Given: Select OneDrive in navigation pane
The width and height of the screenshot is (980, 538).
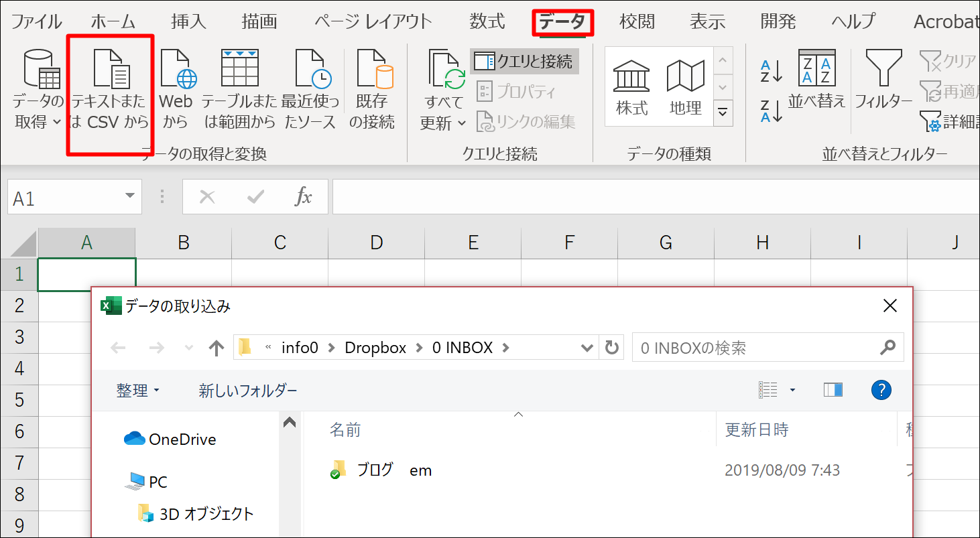Looking at the screenshot, I should tap(170, 440).
